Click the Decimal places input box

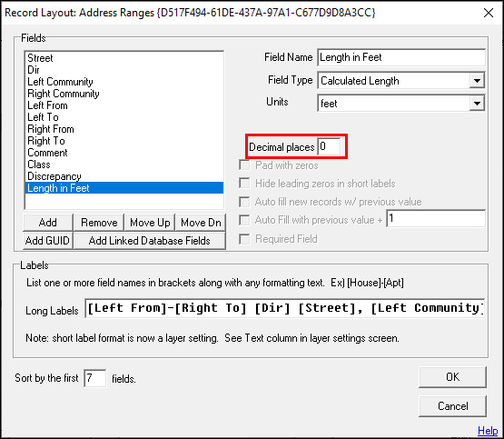point(329,146)
